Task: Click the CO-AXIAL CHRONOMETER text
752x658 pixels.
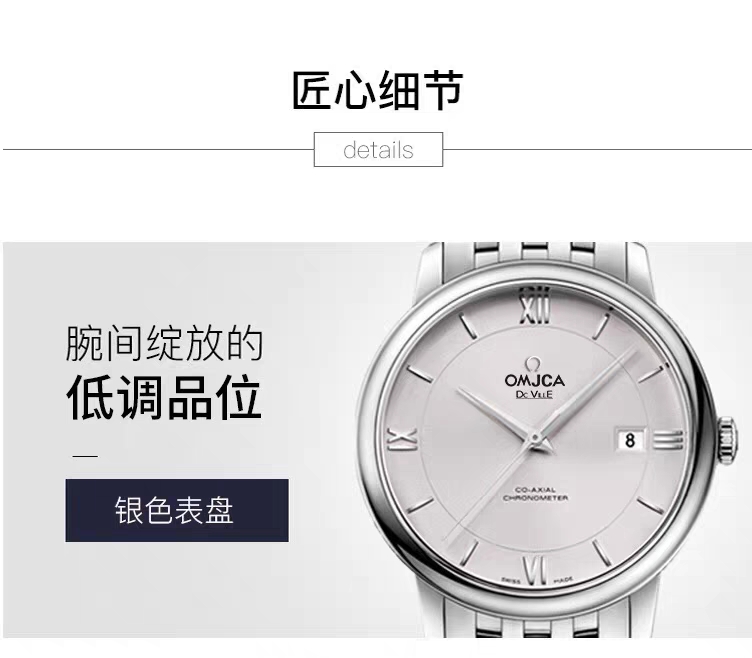Action: click(x=535, y=494)
